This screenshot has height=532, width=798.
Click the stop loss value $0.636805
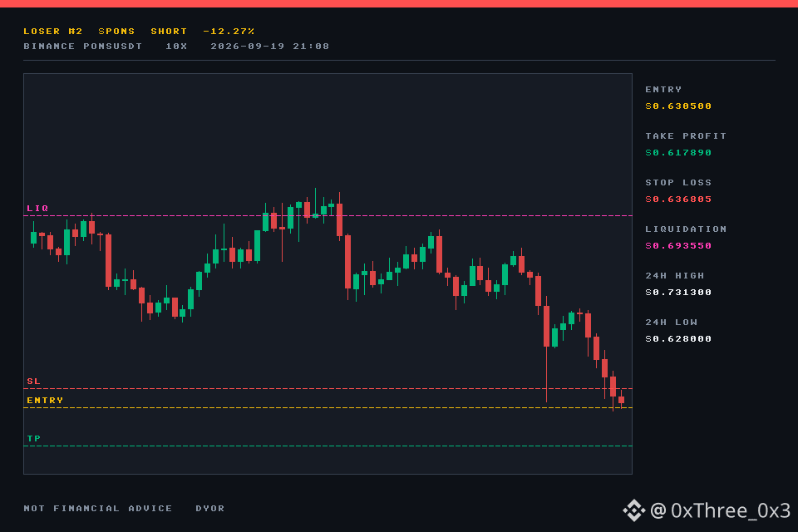pyautogui.click(x=678, y=199)
